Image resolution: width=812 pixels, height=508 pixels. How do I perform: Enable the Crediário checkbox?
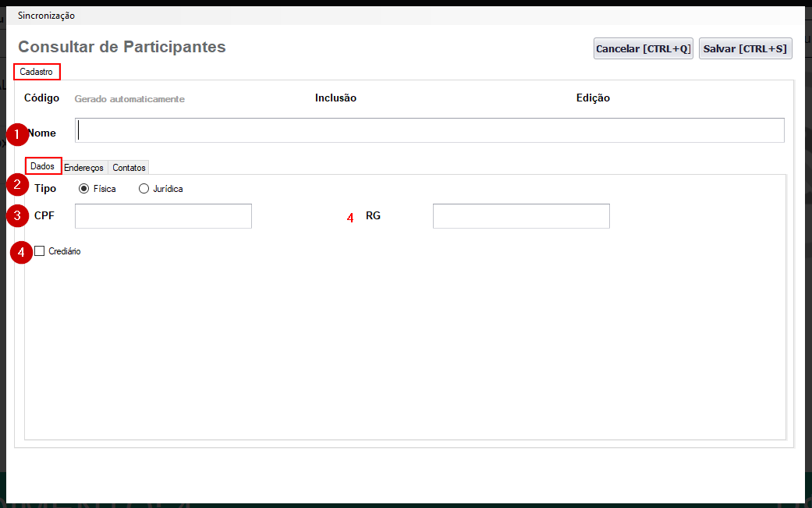40,251
